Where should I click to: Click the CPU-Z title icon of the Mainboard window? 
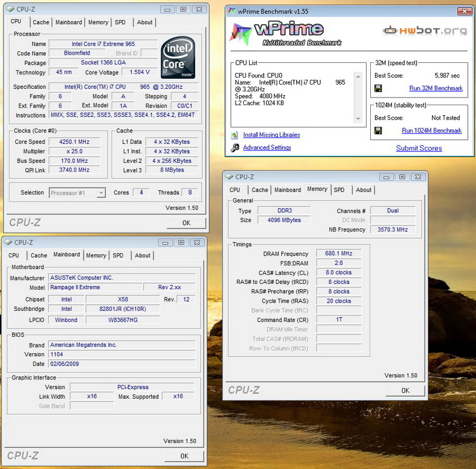click(8, 242)
